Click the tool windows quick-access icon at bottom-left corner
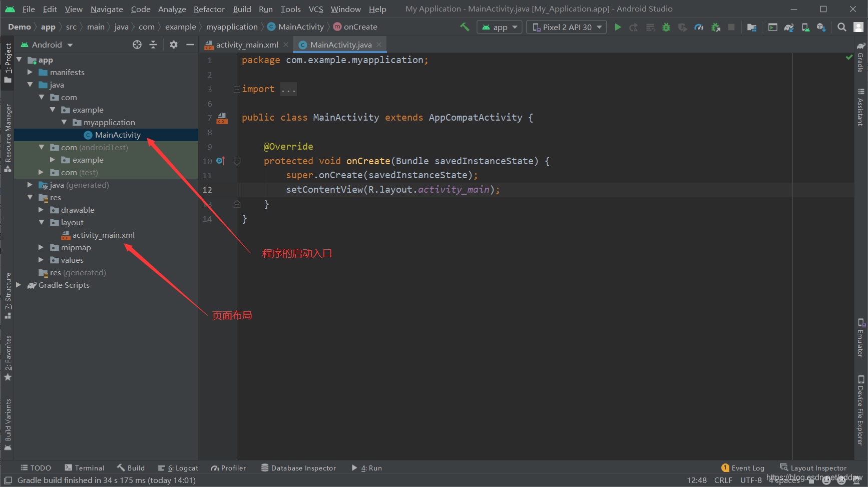 (x=8, y=480)
